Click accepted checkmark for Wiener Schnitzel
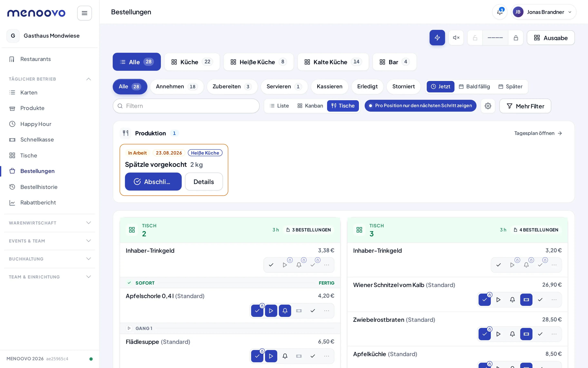 tap(484, 300)
